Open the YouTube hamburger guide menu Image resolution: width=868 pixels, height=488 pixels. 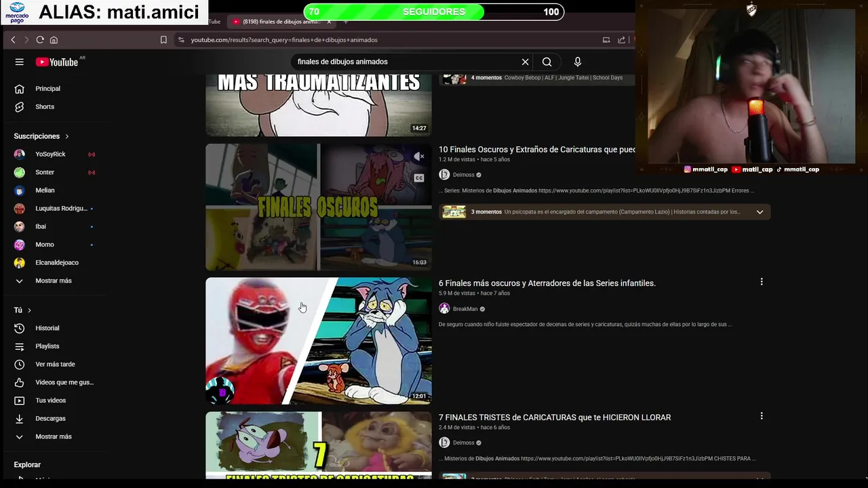[x=19, y=62]
